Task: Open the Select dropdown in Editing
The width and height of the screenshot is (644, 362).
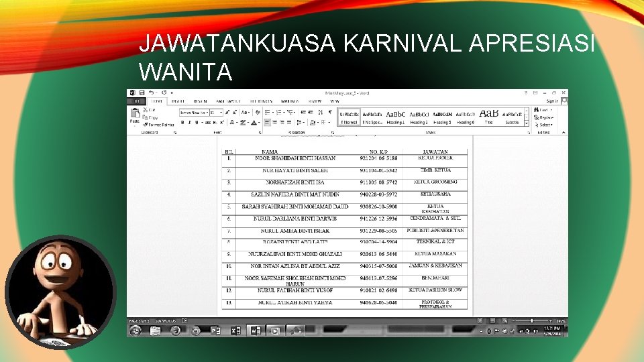Action: tap(544, 125)
